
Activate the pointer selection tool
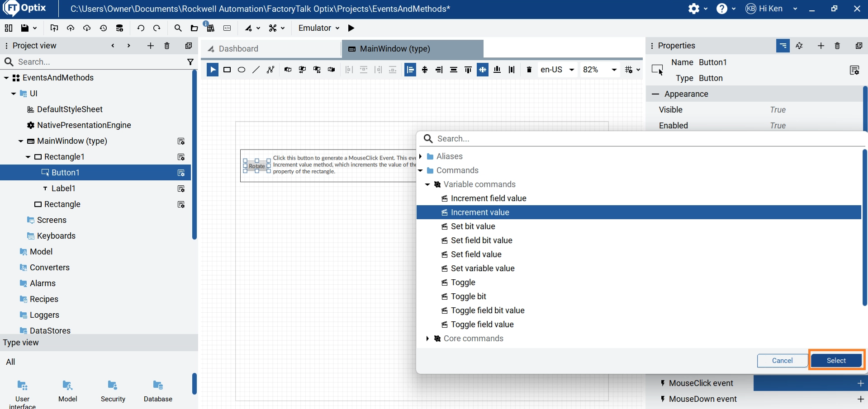point(213,70)
